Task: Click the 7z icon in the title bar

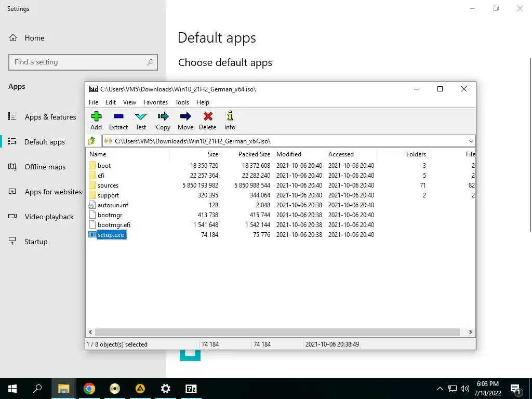Action: 94,89
